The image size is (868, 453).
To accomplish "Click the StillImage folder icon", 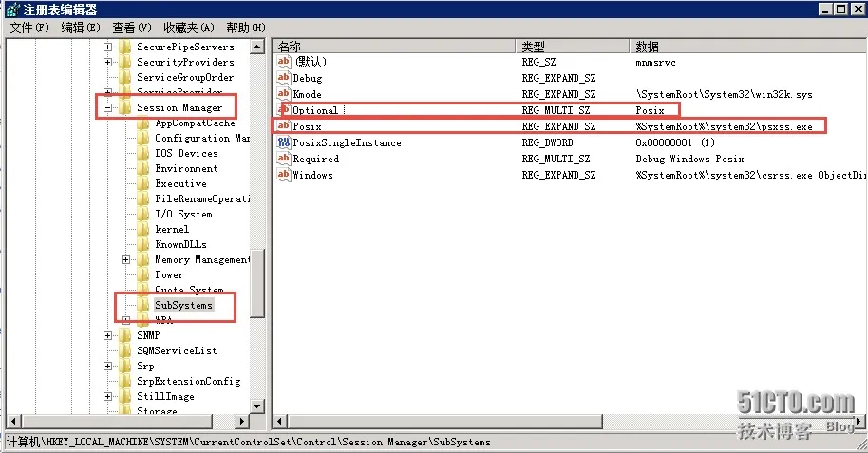I will coord(125,397).
